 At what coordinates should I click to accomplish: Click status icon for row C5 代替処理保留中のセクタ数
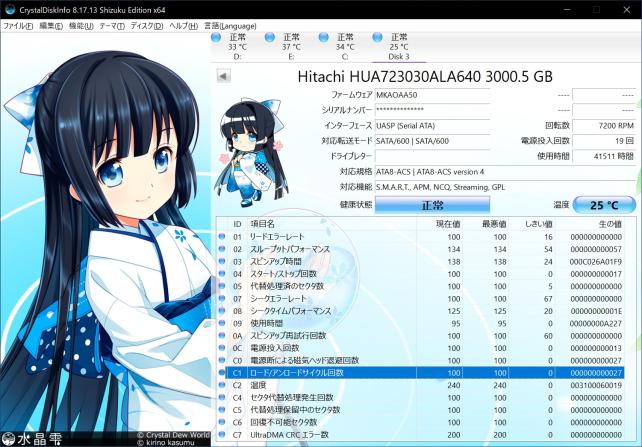(x=222, y=409)
